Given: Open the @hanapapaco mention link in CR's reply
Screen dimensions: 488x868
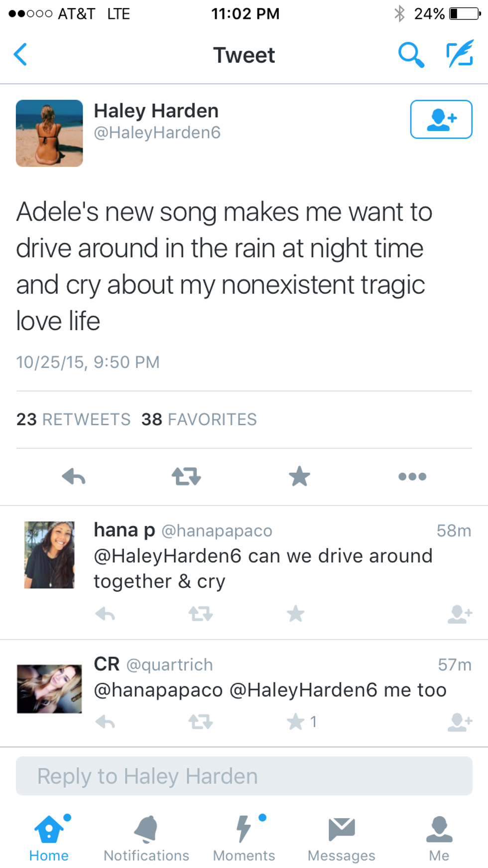Looking at the screenshot, I should pos(158,690).
